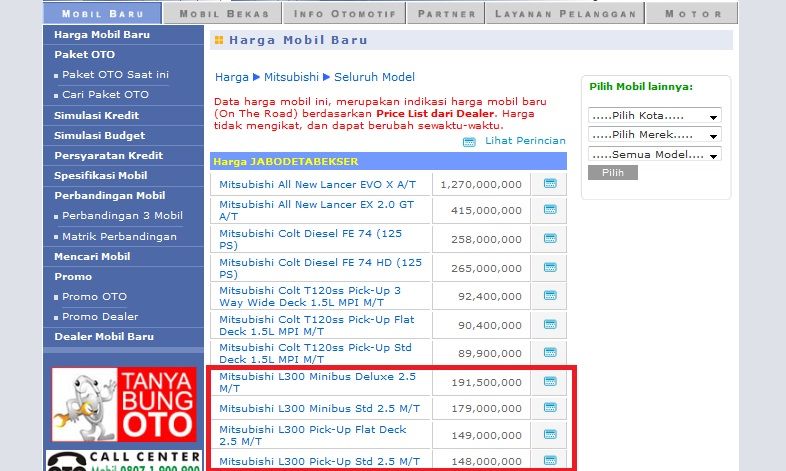
Task: Open details icon for Lancer EX 2.0 GT A/T
Action: point(550,209)
